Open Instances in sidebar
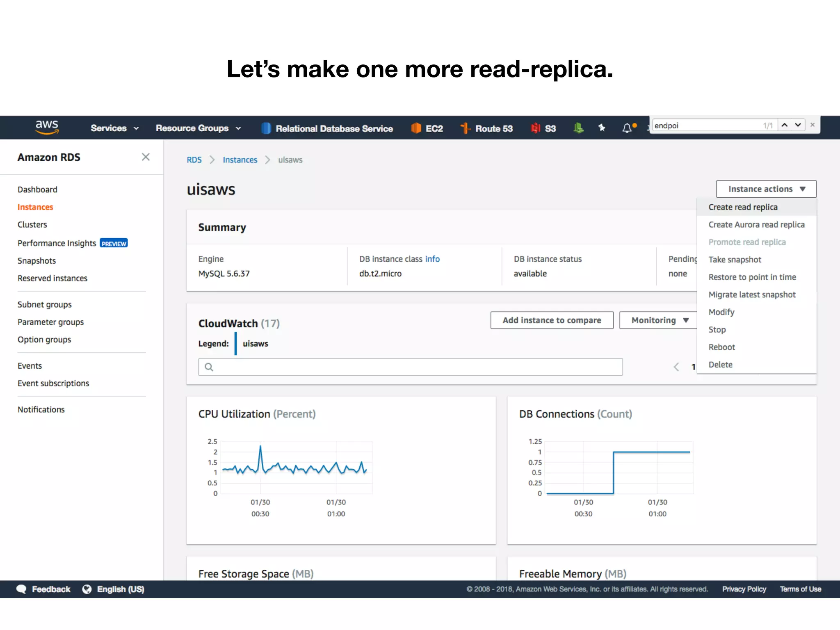The height and width of the screenshot is (630, 840). [x=35, y=207]
